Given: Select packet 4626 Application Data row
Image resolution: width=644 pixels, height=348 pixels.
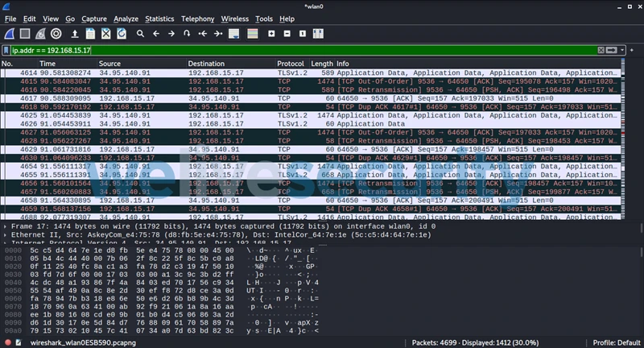Looking at the screenshot, I should [x=311, y=124].
